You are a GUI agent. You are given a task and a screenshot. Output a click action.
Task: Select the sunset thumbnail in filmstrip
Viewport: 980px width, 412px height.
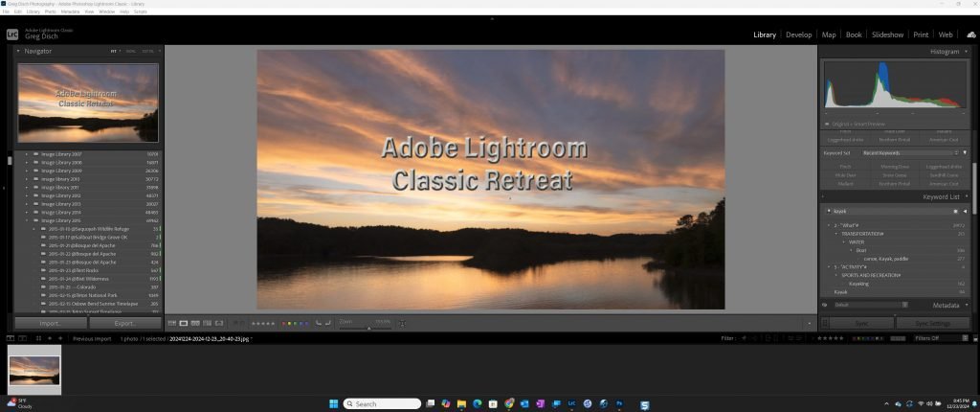[34, 371]
